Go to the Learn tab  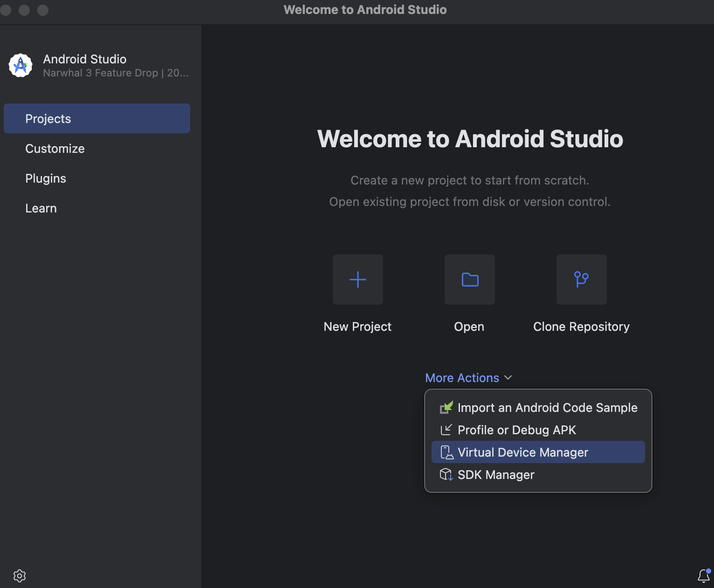41,208
